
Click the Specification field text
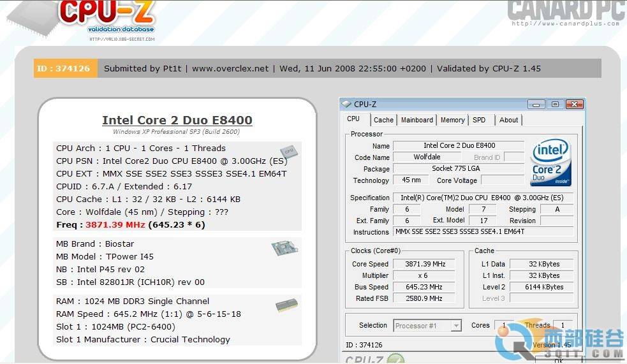click(x=482, y=198)
